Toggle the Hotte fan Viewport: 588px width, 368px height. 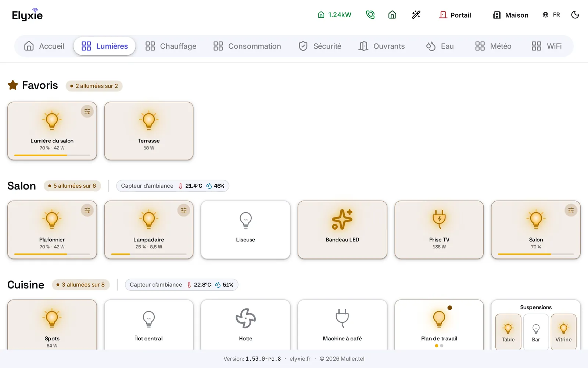(245, 325)
